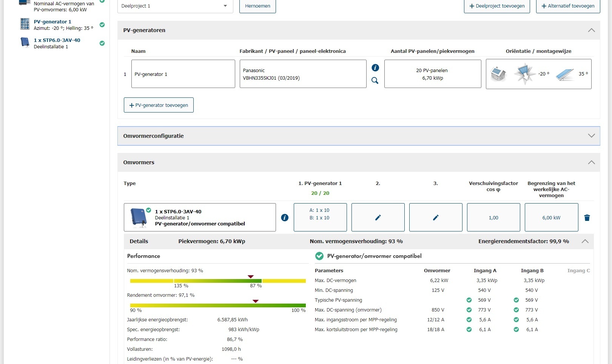
Task: Select 1 x STP6.0-3AV-40 in the sidebar
Action: (57, 40)
